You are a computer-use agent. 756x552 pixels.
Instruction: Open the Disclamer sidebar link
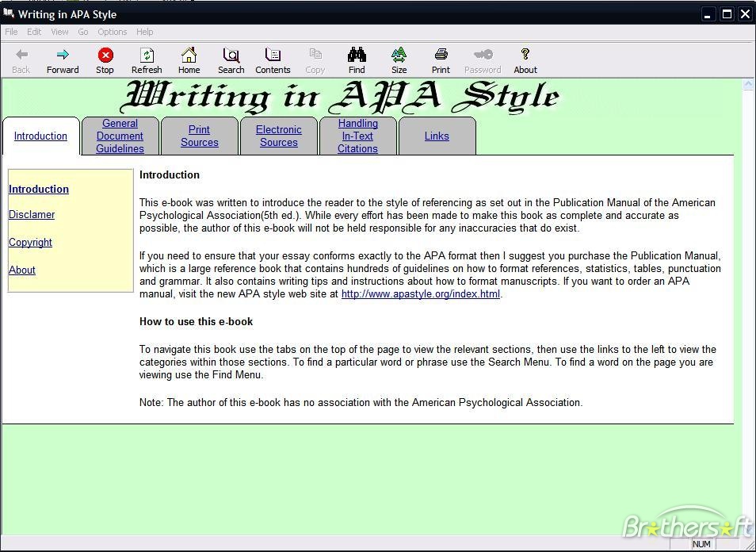click(x=32, y=215)
